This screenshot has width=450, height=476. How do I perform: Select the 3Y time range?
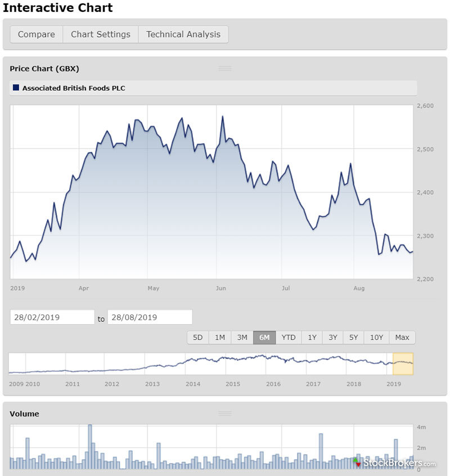click(333, 337)
